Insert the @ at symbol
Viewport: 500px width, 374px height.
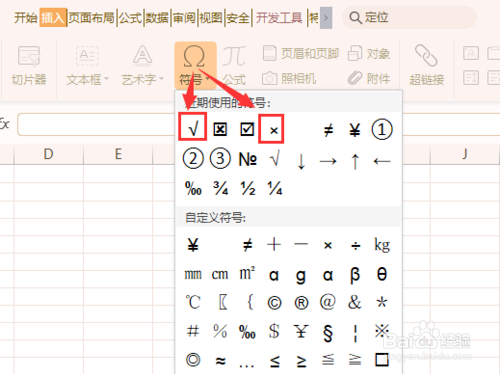pos(328,302)
